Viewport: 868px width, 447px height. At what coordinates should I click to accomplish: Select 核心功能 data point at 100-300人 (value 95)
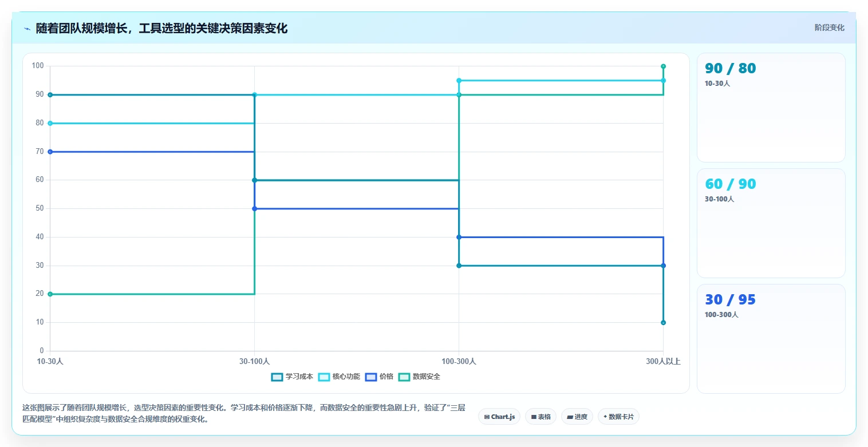[459, 81]
